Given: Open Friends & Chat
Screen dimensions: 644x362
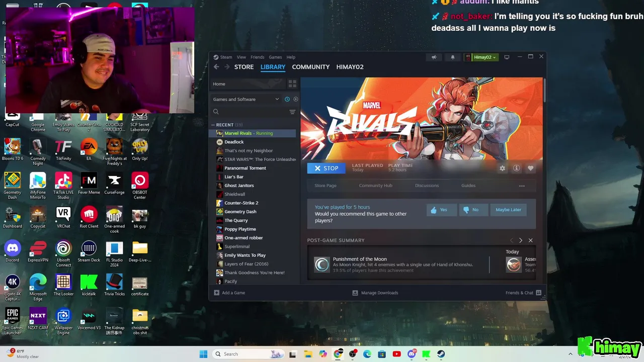Looking at the screenshot, I should 523,293.
